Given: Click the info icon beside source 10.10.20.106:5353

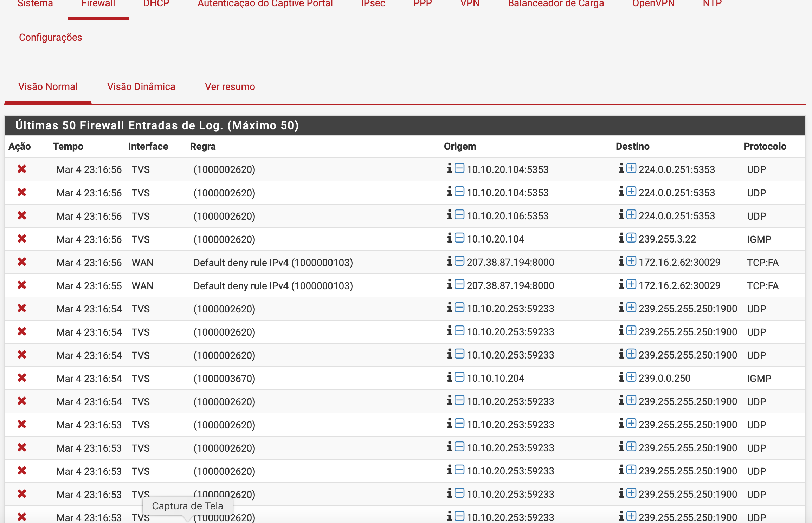Looking at the screenshot, I should tap(449, 215).
